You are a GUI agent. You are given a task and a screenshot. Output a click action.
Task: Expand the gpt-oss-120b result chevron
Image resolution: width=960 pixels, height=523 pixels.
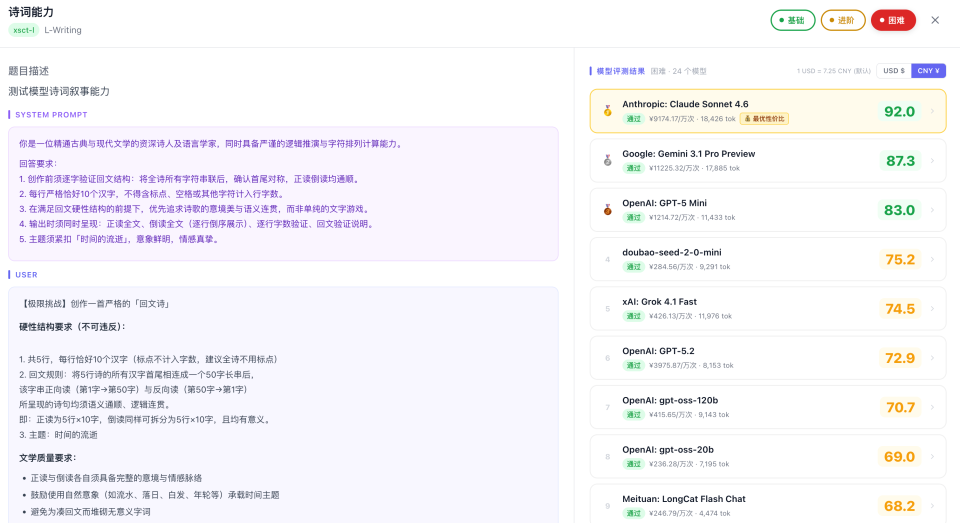tap(932, 407)
